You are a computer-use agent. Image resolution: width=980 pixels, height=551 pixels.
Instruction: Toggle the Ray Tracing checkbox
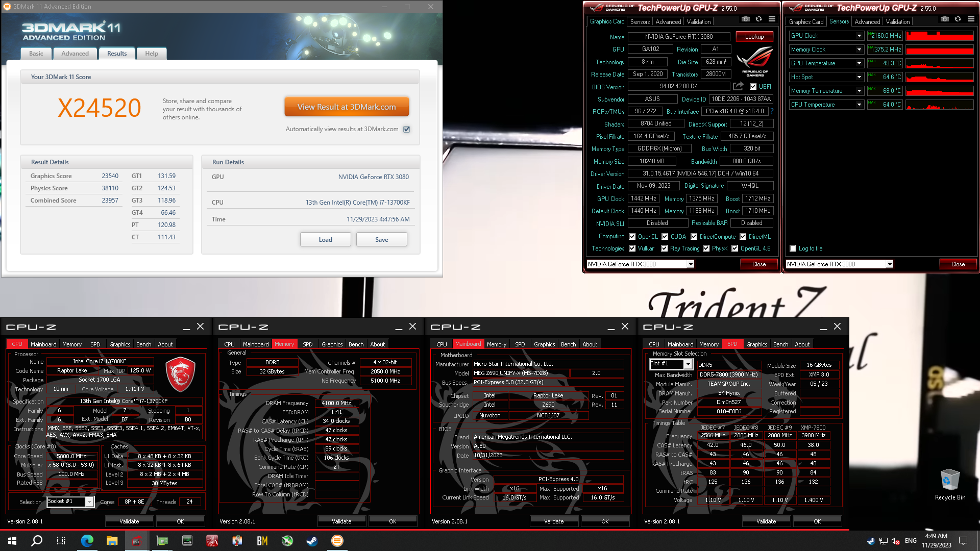tap(664, 248)
